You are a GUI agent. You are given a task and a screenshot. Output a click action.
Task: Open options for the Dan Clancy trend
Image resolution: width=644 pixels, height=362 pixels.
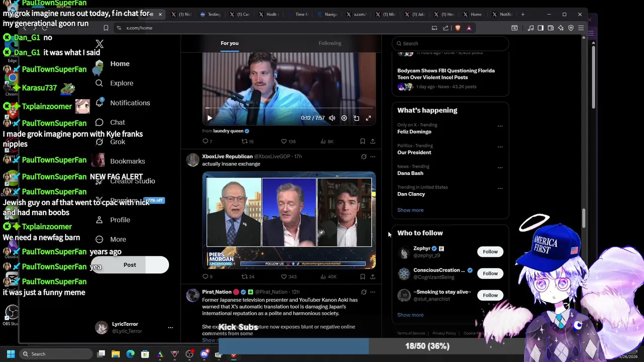tap(500, 189)
